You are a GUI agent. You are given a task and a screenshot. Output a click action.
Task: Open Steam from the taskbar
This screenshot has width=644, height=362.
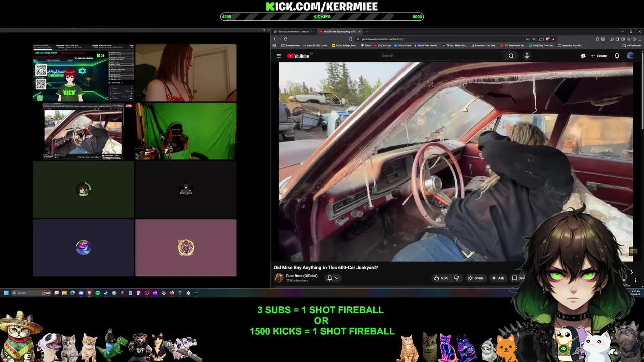tap(105, 293)
